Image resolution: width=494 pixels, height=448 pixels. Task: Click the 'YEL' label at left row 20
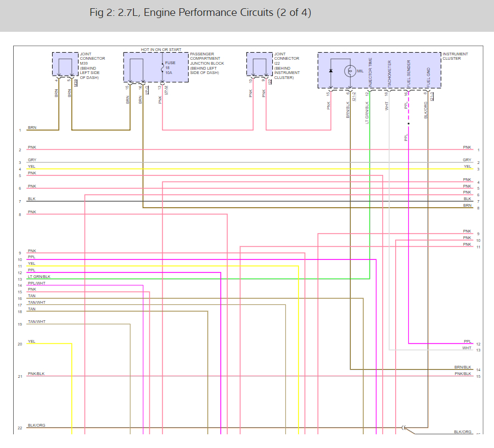(31, 342)
